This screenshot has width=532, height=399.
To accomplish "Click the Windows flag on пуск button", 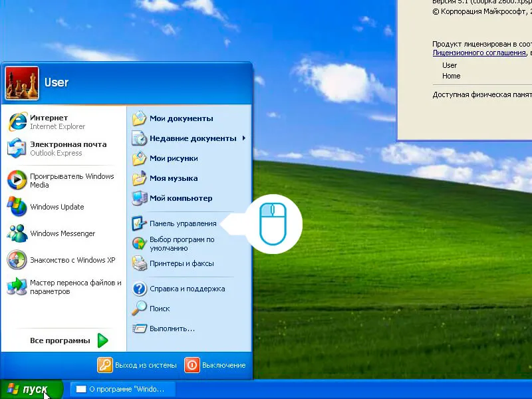I will (13, 389).
